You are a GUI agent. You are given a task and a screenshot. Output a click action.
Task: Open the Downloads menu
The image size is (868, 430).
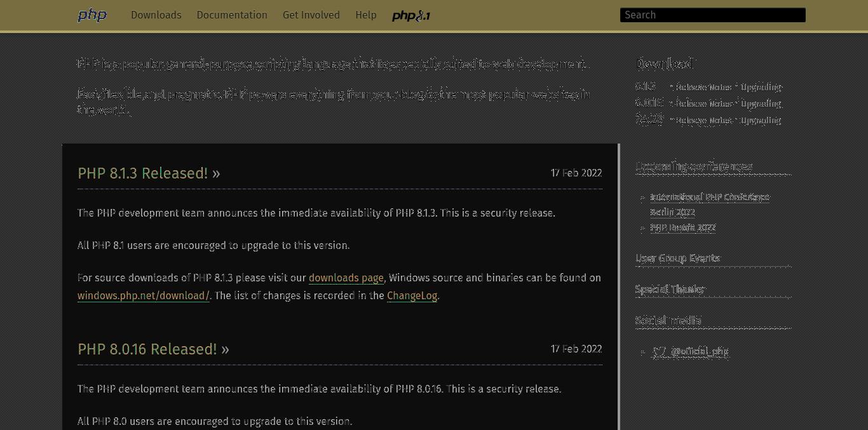156,15
